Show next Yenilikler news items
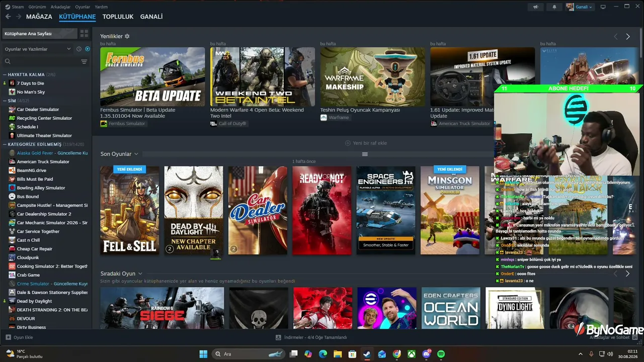This screenshot has height=362, width=644. point(628,37)
